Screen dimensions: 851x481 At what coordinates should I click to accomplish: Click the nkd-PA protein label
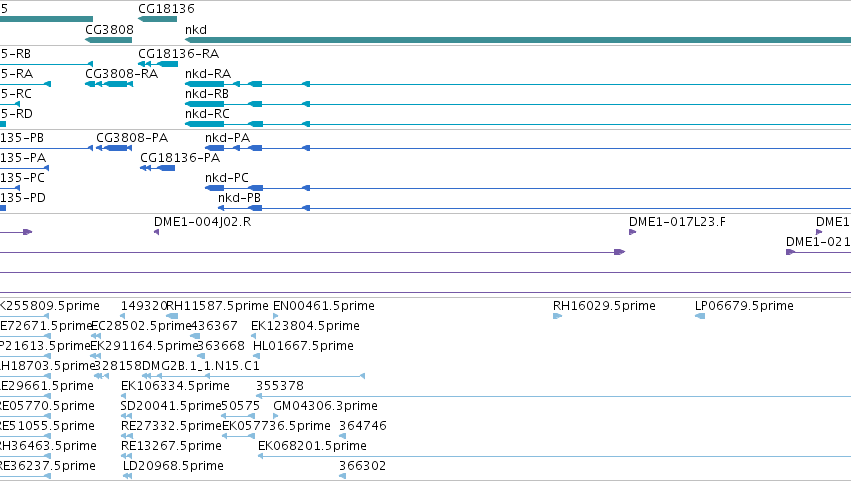(227, 138)
